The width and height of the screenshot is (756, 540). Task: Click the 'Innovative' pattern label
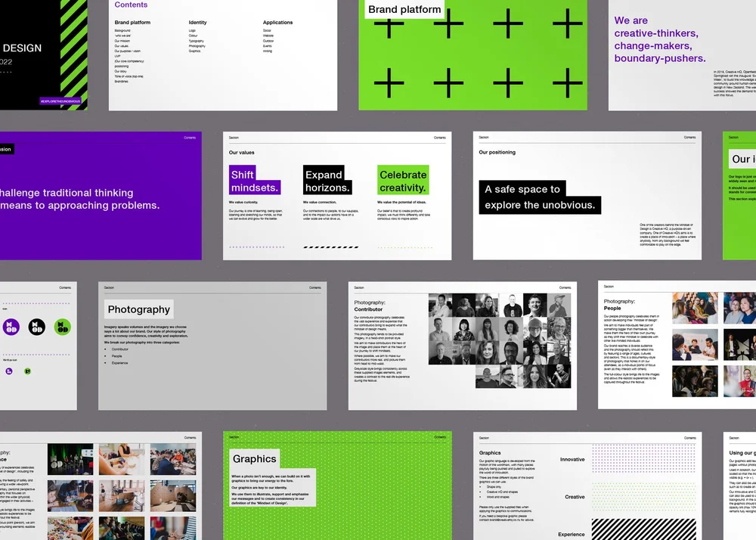coord(572,460)
